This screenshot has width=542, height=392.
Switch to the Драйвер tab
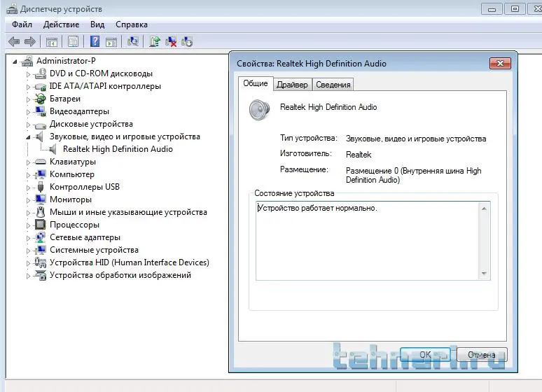pyautogui.click(x=292, y=85)
